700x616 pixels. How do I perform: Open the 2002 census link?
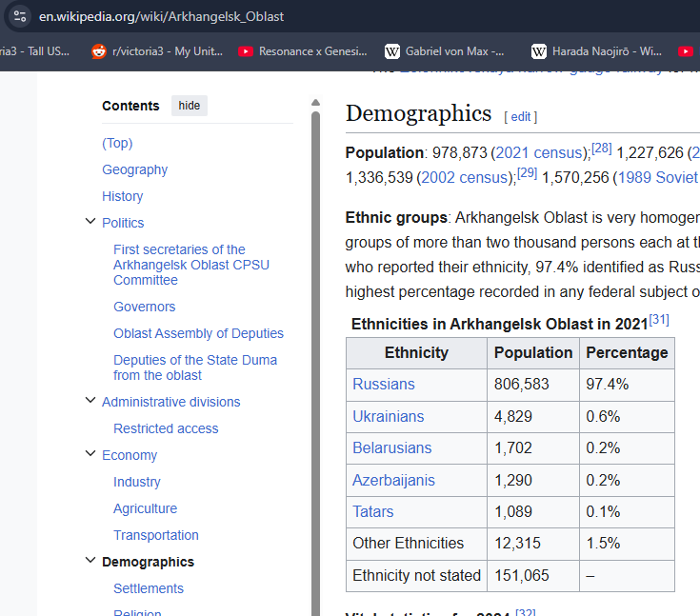[x=465, y=177]
